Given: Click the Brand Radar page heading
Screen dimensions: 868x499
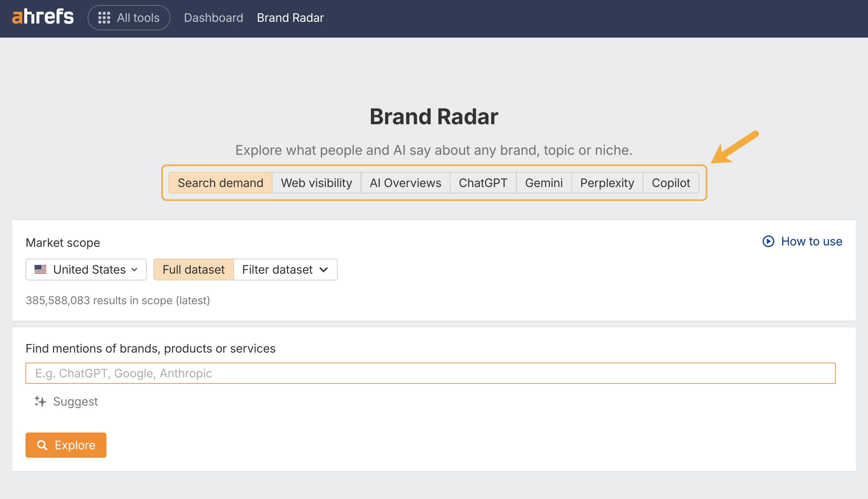Looking at the screenshot, I should click(x=434, y=117).
